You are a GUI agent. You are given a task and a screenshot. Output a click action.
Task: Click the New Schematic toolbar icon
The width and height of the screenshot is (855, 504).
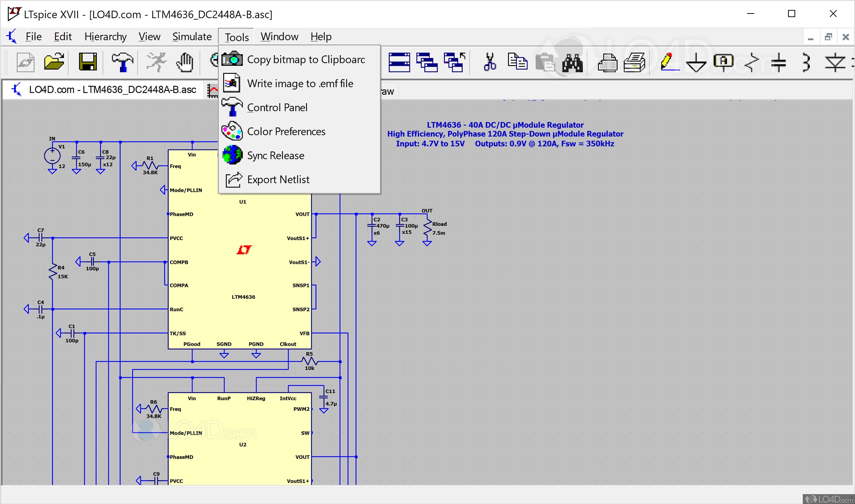26,62
